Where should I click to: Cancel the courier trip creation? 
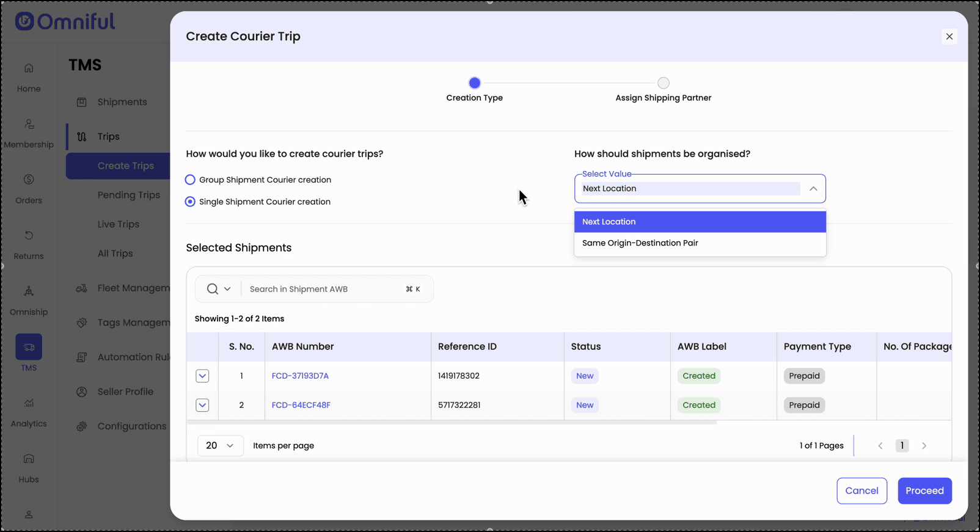[x=861, y=491]
